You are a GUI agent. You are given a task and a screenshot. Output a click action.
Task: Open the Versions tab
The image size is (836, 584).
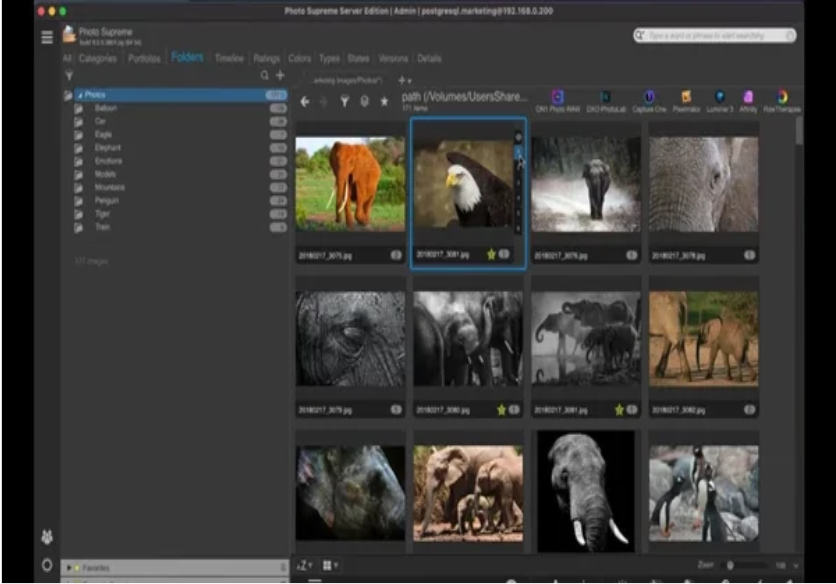point(393,59)
